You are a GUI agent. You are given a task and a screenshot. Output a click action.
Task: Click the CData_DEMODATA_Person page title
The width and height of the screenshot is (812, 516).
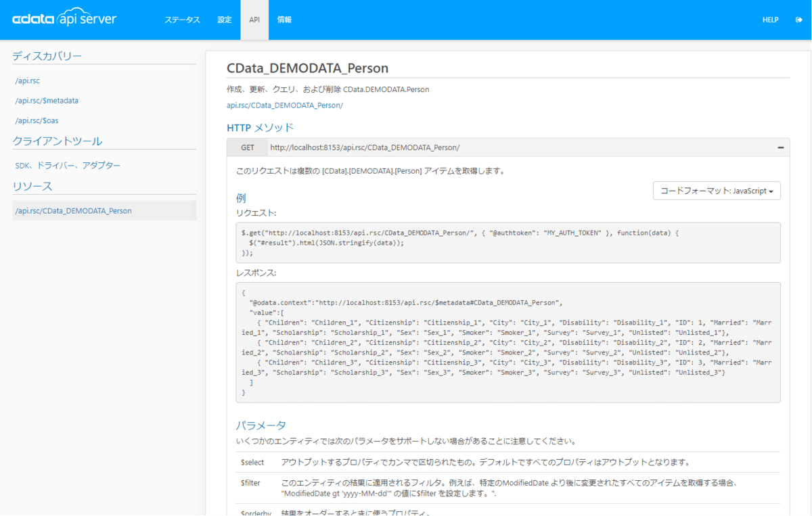coord(308,68)
